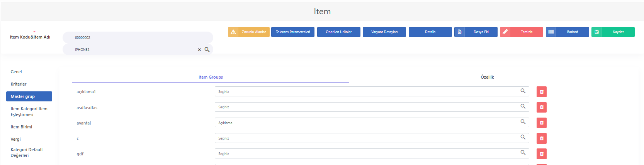Delete the avantaj group with trash icon
Viewport: 644px width, 165px height.
541,123
